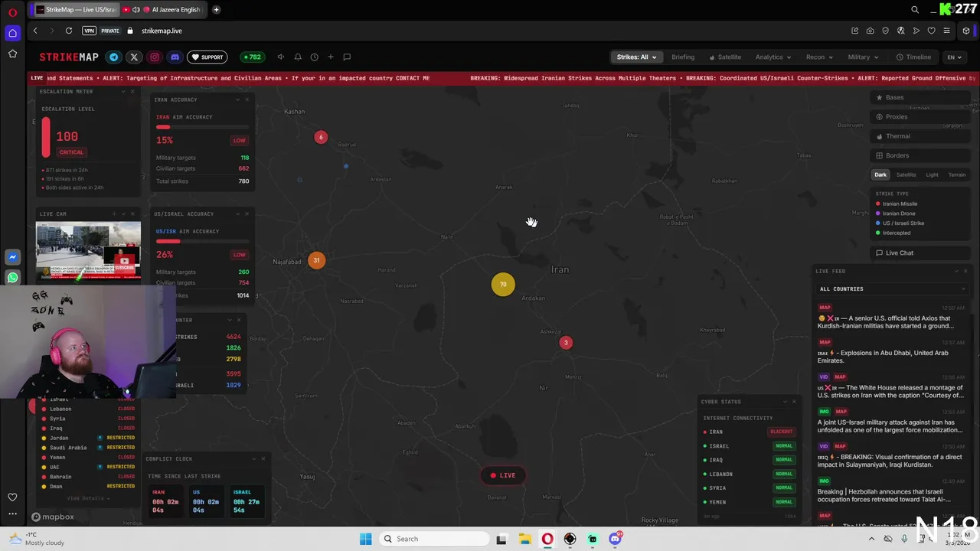Click the strike cluster marker labeled 3
The image size is (980, 551).
click(x=566, y=343)
